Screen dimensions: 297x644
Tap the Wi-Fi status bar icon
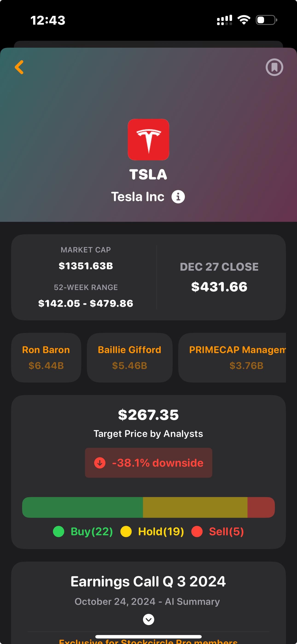pyautogui.click(x=244, y=20)
